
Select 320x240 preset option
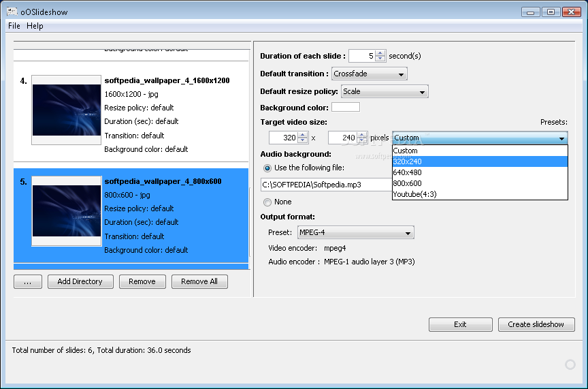click(x=480, y=161)
